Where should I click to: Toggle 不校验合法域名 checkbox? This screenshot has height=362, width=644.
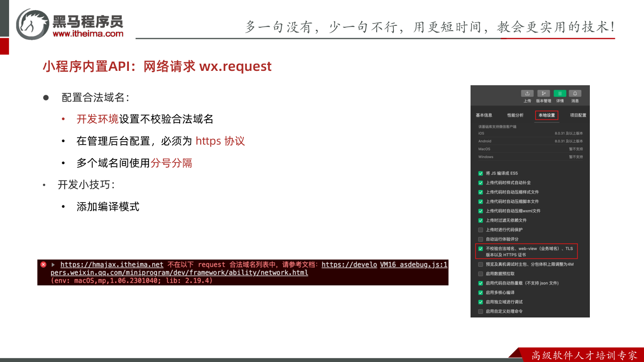click(481, 249)
